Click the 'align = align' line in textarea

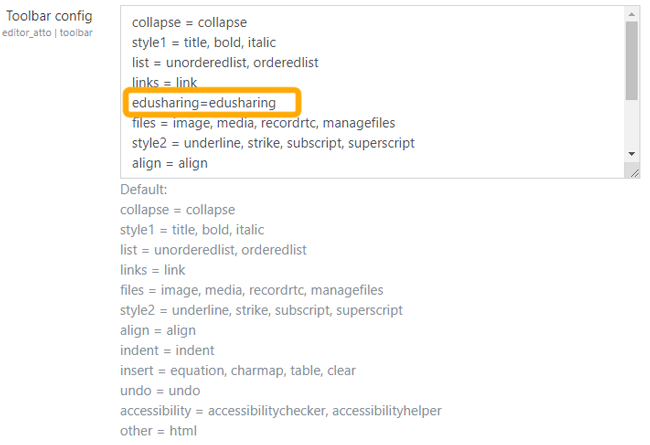tap(169, 163)
